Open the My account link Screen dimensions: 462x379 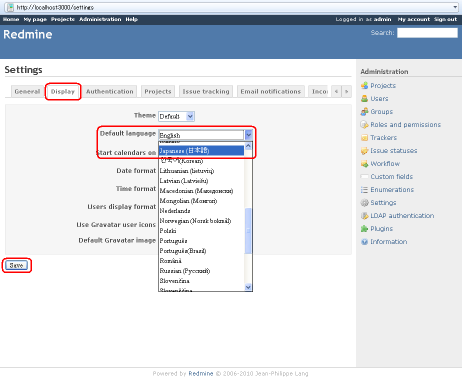pos(414,19)
